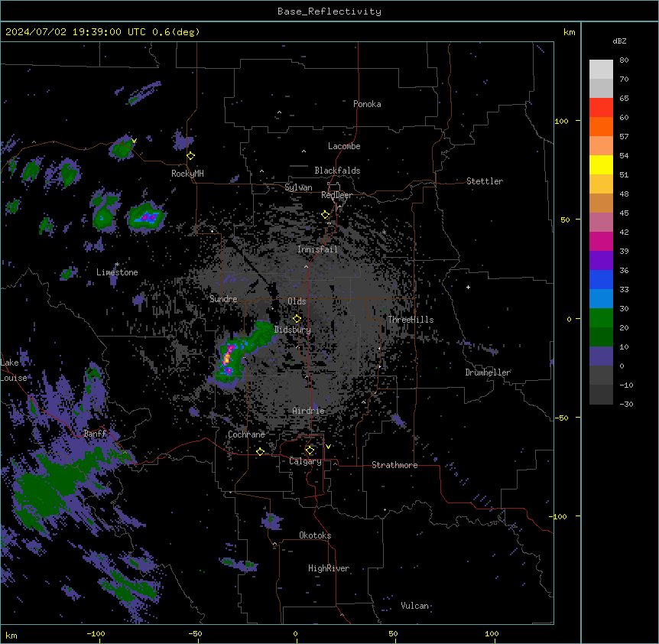
Task: Click the RedDeer city label
Action: point(336,195)
